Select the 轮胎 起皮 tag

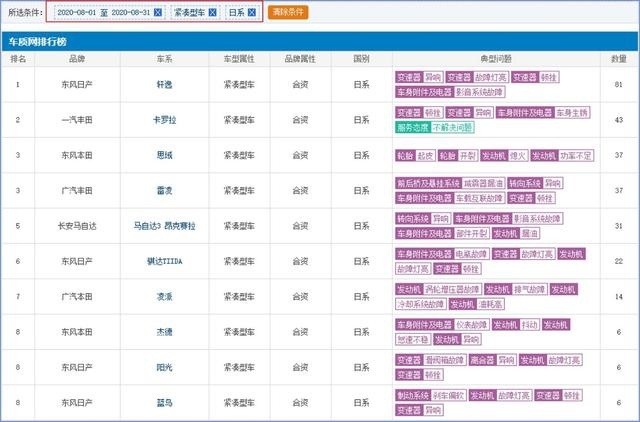click(415, 155)
